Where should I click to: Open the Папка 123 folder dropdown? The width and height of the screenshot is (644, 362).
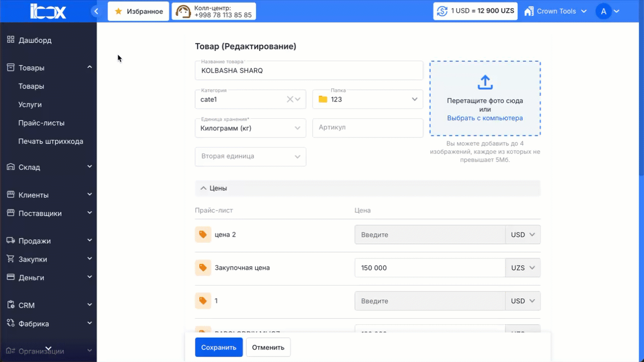point(367,99)
